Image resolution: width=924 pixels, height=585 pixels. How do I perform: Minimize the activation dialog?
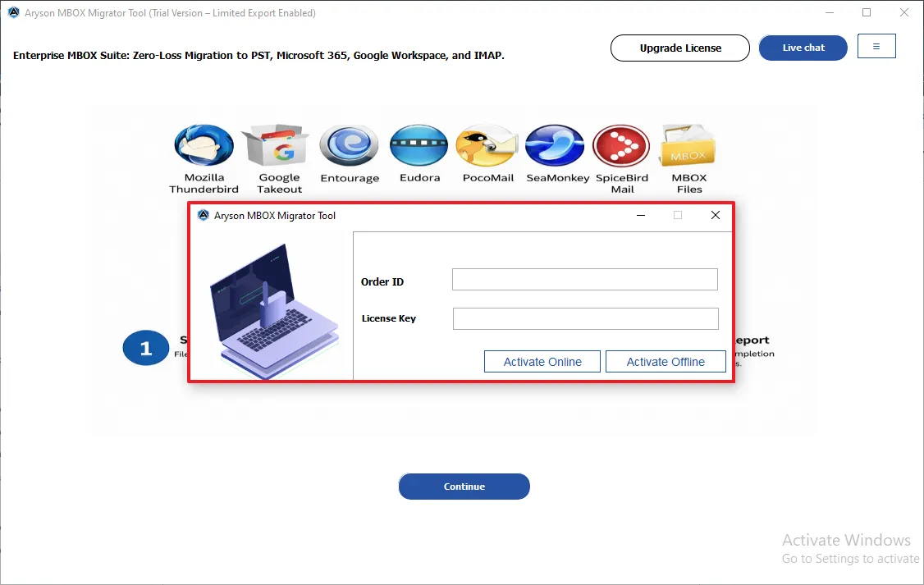coord(641,215)
